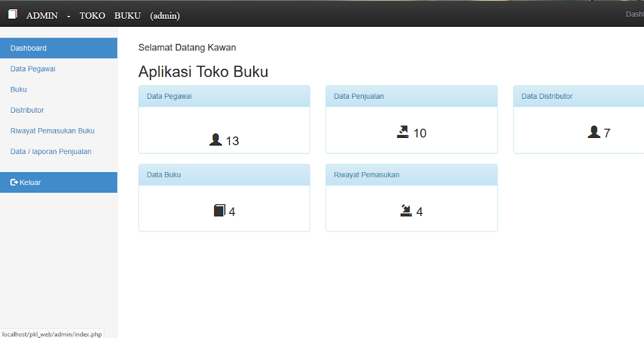Image resolution: width=644 pixels, height=338 pixels.
Task: Select the Dashboard sidebar entry
Action: [28, 48]
